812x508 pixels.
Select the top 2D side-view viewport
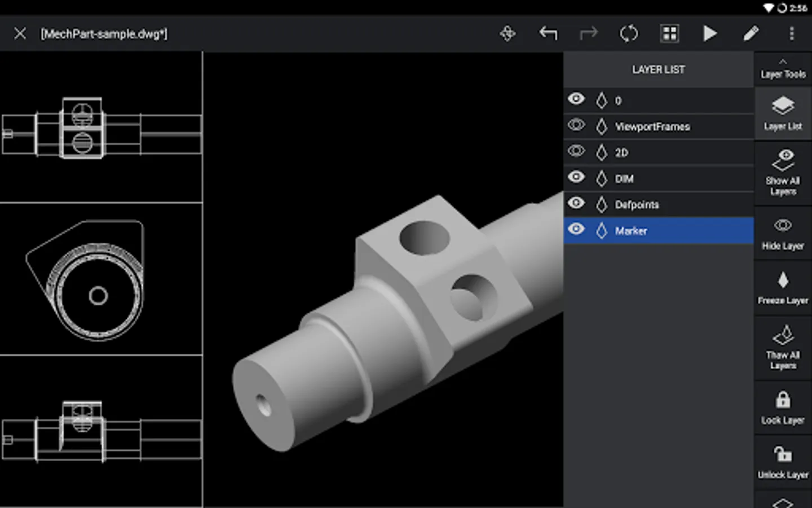pos(101,127)
